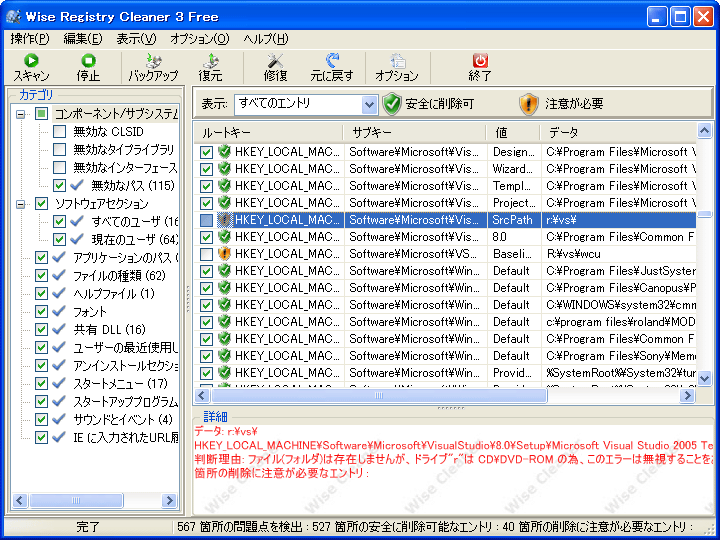Click the blue check mark next to フォント
This screenshot has width=720, height=540.
click(x=59, y=311)
